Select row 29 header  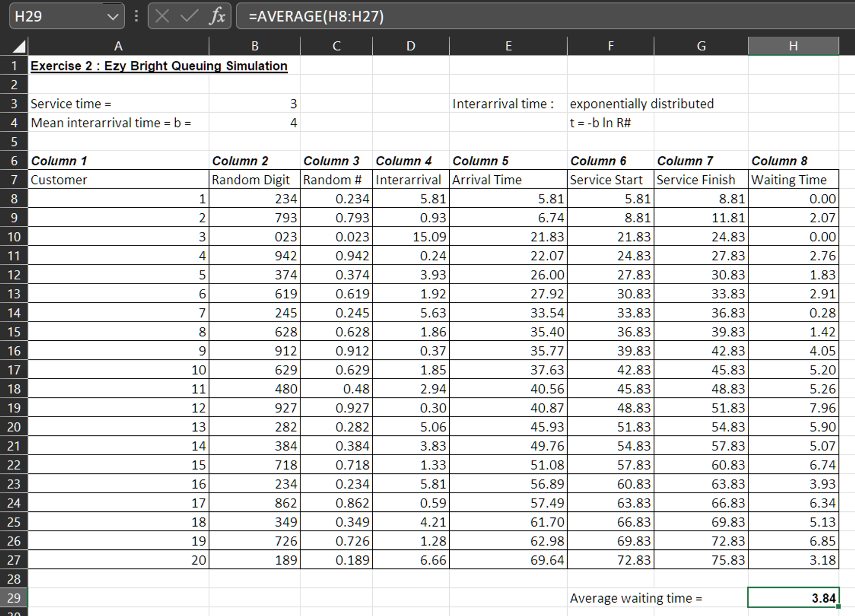[x=14, y=598]
